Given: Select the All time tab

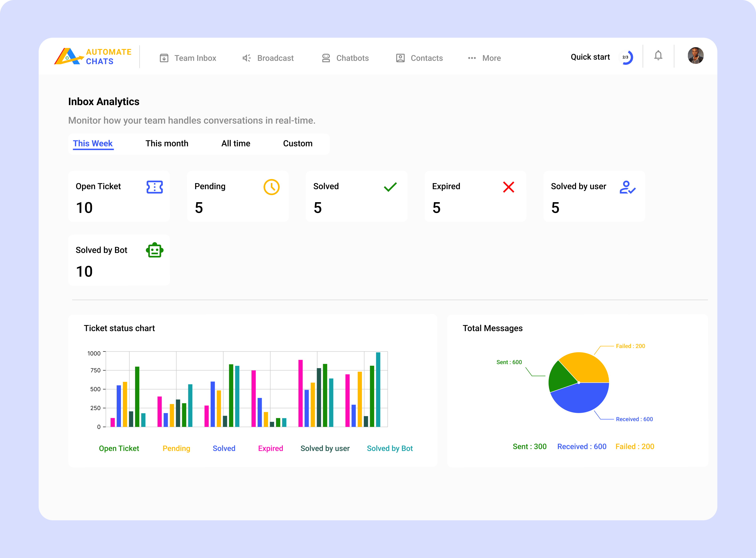Looking at the screenshot, I should (235, 144).
